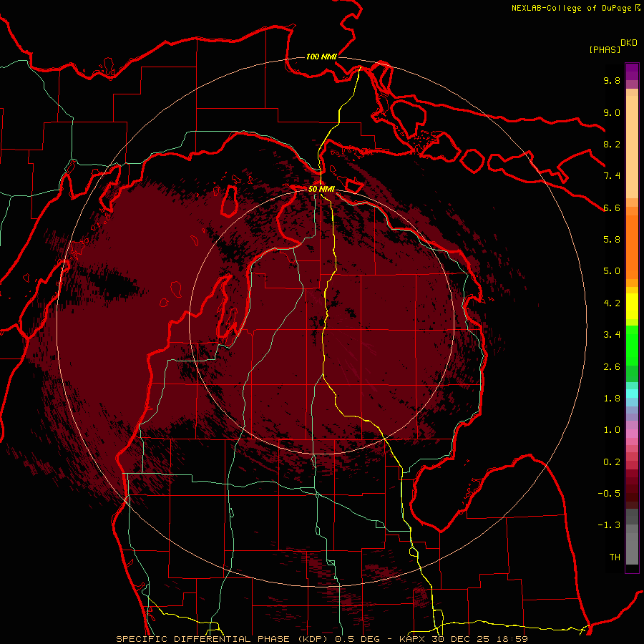
Task: Click the Specific Differential Phase KAPX caption
Action: (321, 639)
